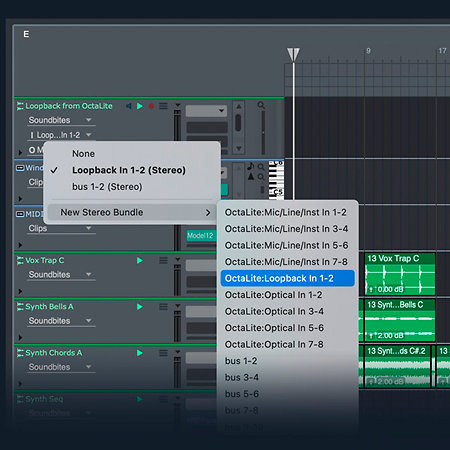Select OctaLite:Loopback In 1-2 highlighted entry
The image size is (450, 450).
click(287, 278)
